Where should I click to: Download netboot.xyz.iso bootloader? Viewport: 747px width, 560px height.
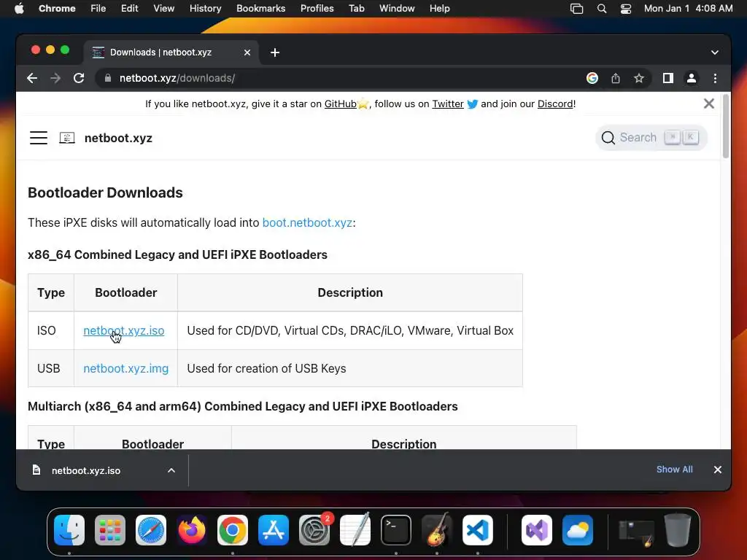click(124, 330)
